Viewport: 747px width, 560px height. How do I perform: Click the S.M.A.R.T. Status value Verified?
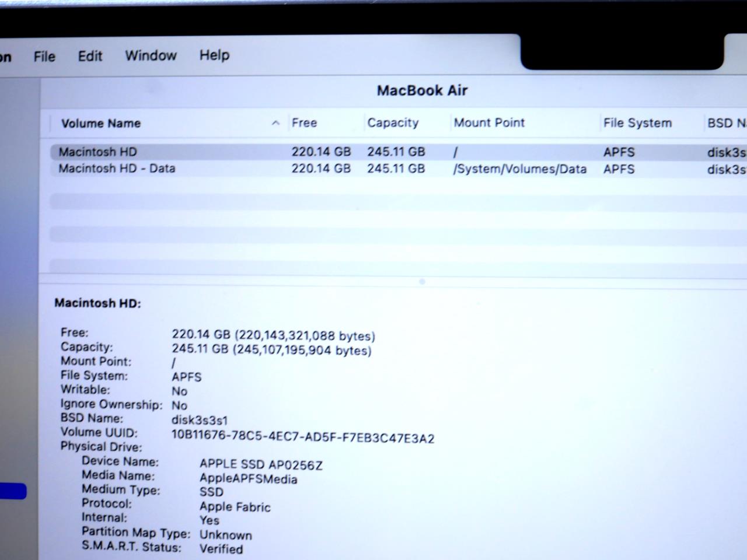click(221, 549)
